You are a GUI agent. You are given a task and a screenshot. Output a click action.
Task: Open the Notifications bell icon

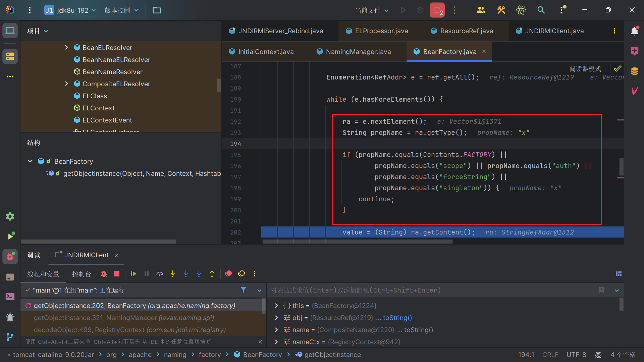click(x=634, y=31)
